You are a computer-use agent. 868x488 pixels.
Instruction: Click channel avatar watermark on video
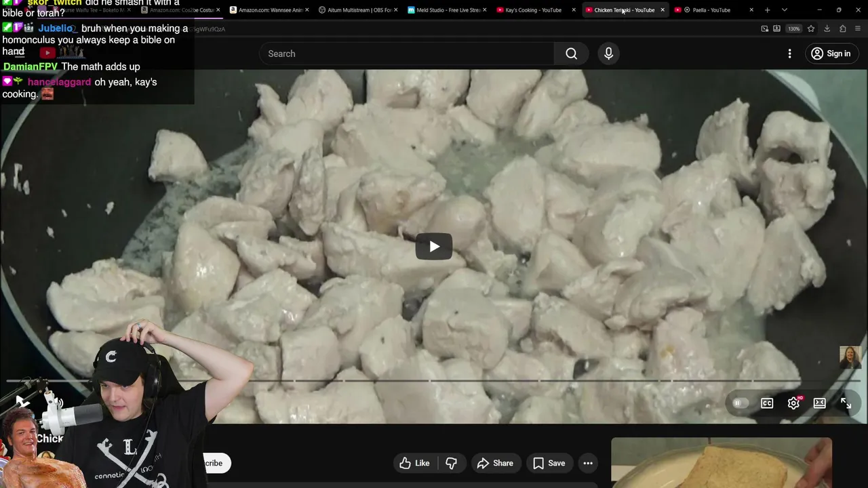point(850,357)
